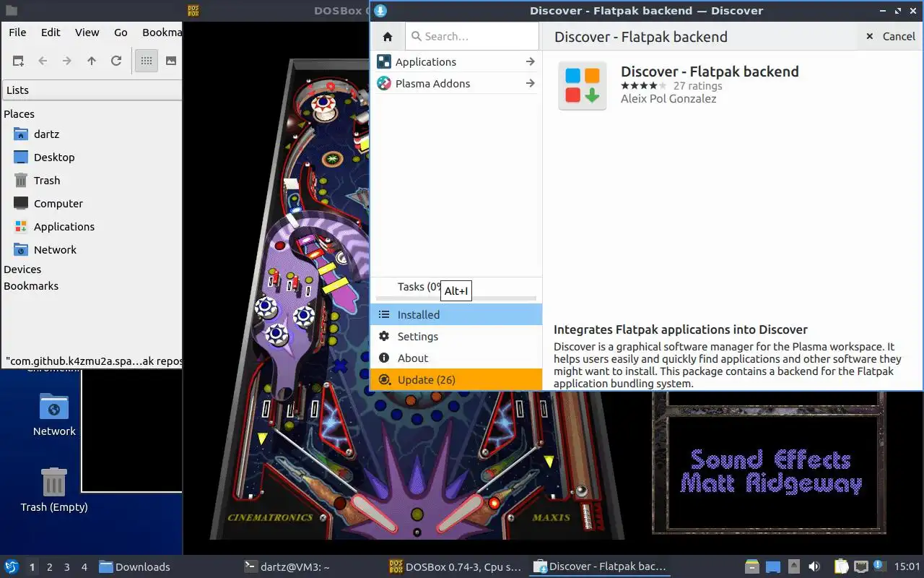
Task: Collapse the Places section
Action: click(x=19, y=114)
